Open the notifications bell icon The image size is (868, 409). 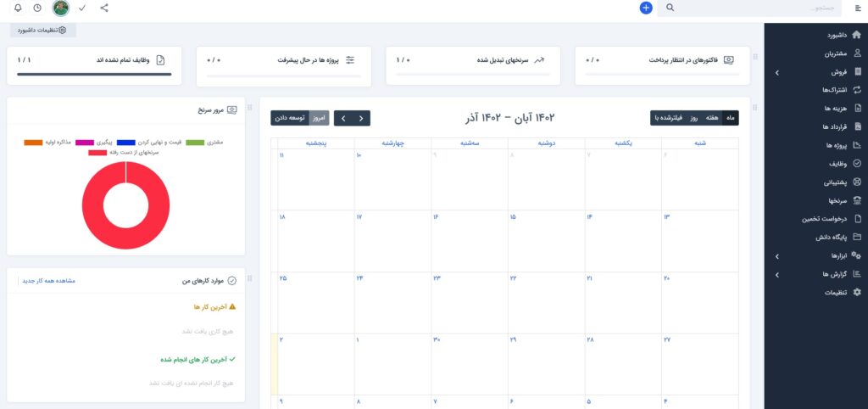(18, 8)
